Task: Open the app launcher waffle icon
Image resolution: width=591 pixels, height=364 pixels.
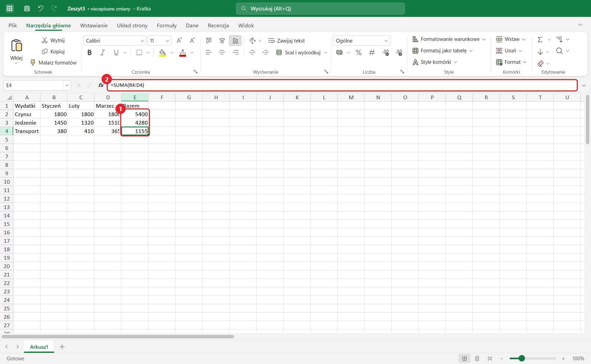Action: [9, 8]
